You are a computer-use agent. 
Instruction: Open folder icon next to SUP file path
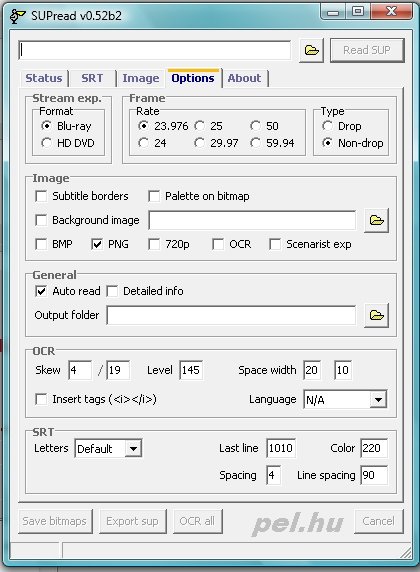(x=311, y=50)
